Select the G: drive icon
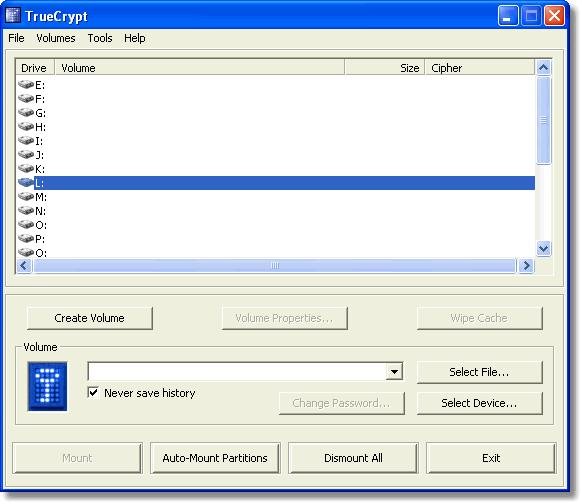This screenshot has height=504, width=582. tap(26, 113)
